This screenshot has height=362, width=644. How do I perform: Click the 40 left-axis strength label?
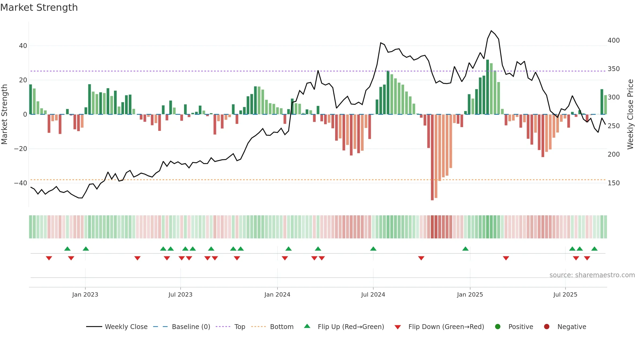point(23,46)
